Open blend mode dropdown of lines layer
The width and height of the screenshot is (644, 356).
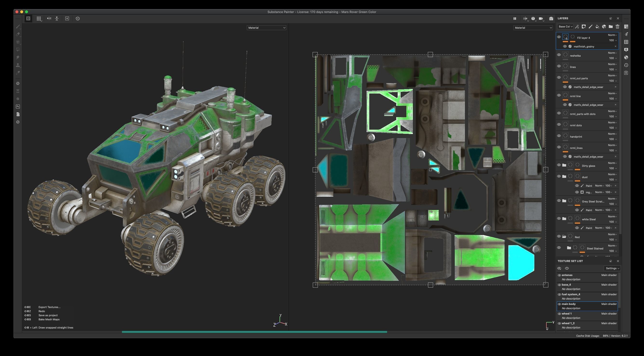[612, 64]
